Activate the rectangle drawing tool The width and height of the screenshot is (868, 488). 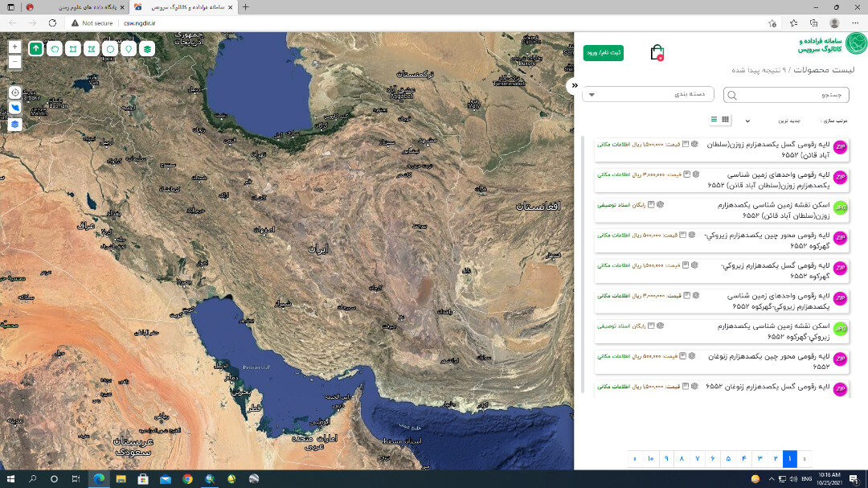coord(73,49)
